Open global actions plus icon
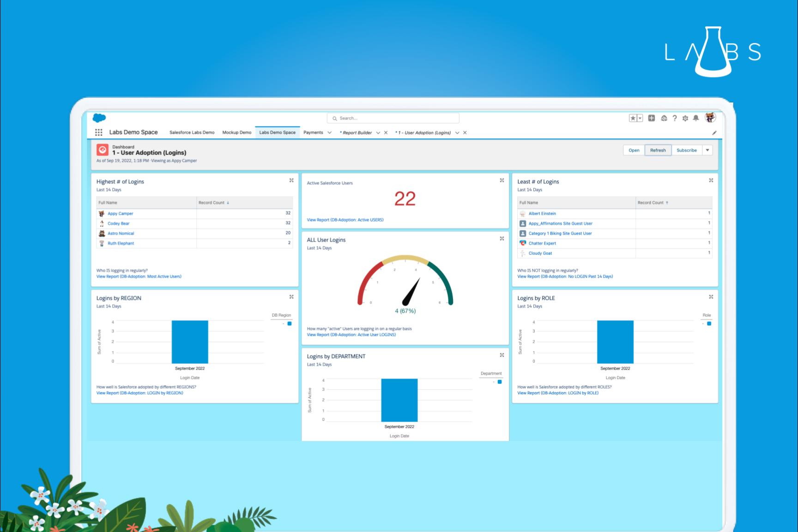 [651, 118]
